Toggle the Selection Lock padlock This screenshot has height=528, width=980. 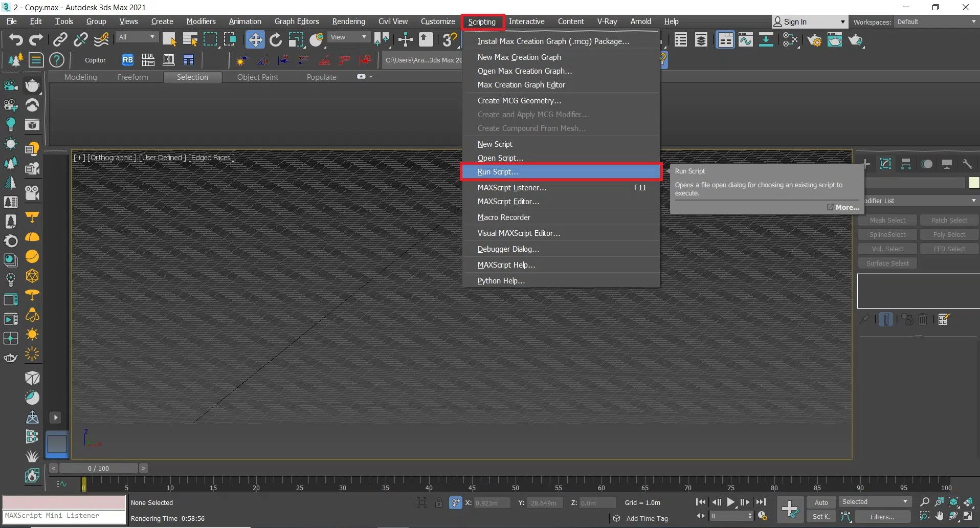[x=438, y=503]
